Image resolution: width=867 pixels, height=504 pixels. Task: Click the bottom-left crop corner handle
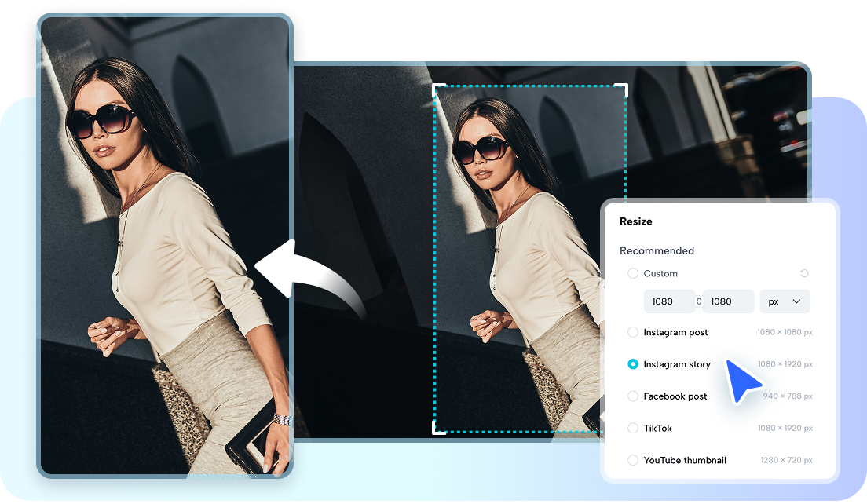(437, 428)
